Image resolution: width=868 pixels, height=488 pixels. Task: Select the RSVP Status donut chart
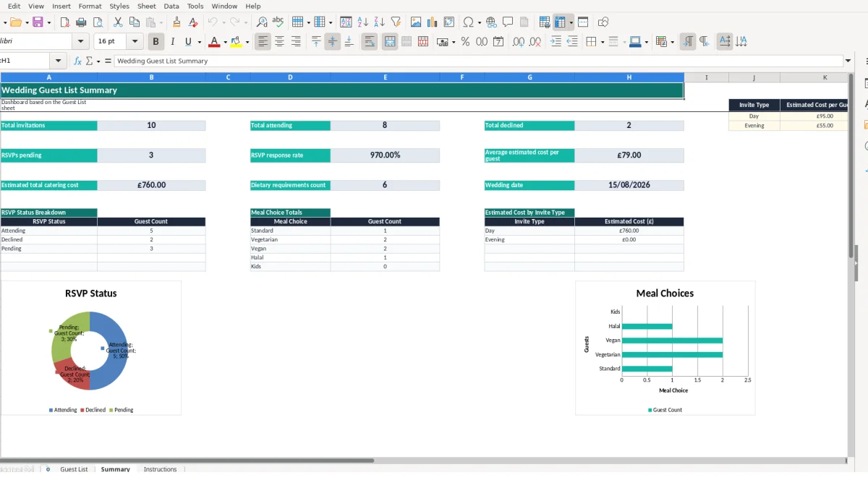pyautogui.click(x=91, y=348)
